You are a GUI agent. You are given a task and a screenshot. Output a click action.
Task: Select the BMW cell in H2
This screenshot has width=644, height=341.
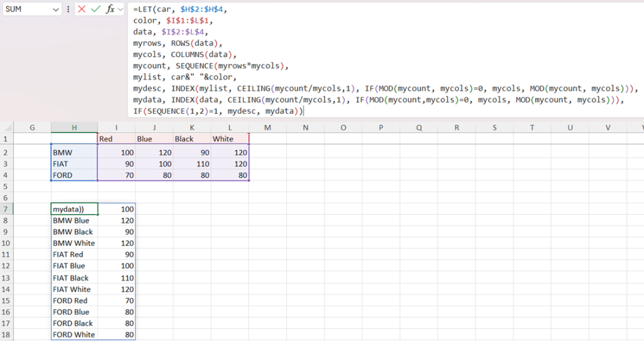pos(74,153)
